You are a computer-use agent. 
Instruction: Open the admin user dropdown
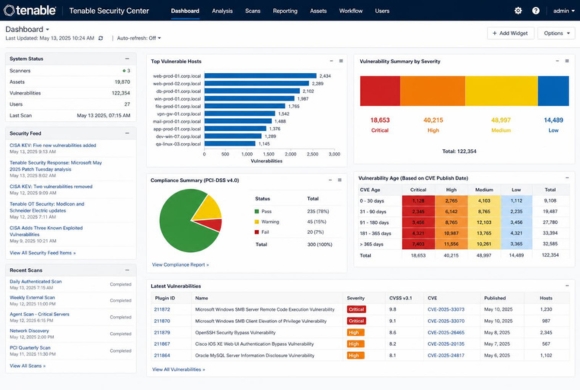(564, 11)
